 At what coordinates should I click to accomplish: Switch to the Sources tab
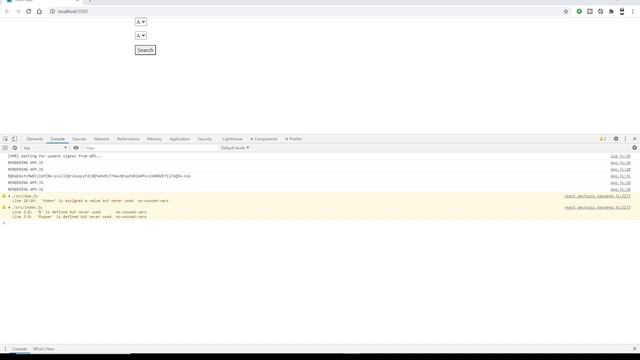tap(79, 139)
